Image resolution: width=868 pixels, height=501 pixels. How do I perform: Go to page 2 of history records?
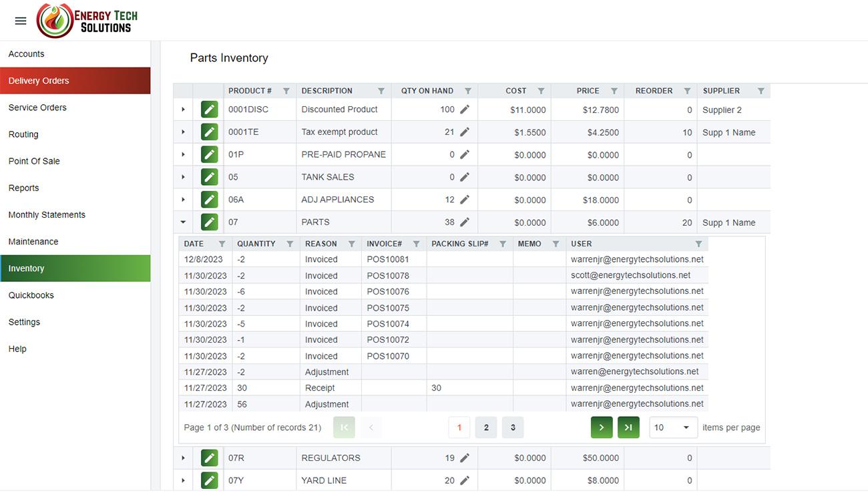[x=486, y=428]
